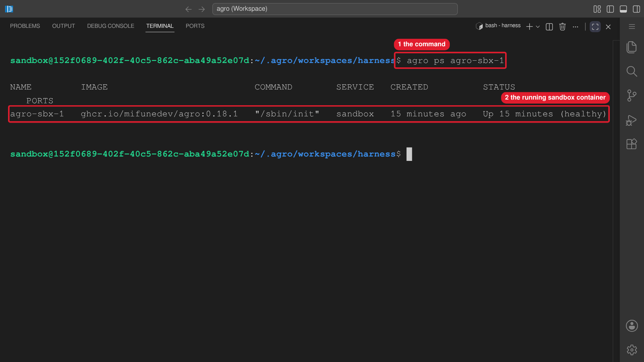Toggle the primary side bar layout button
Viewport: 644px width, 362px height.
pyautogui.click(x=610, y=9)
